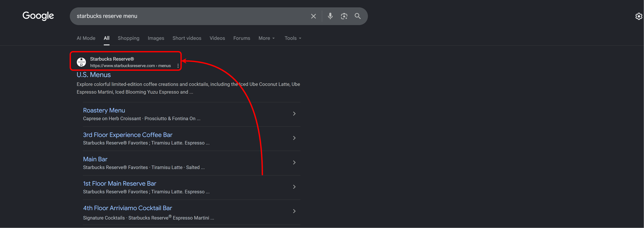Viewport: 644px width, 228px height.
Task: Submit search with magnifier icon
Action: coord(358,16)
